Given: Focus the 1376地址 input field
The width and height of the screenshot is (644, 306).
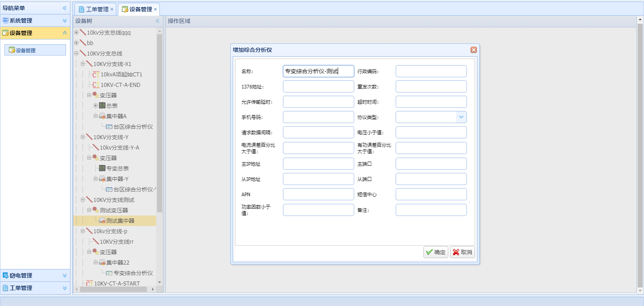Looking at the screenshot, I should point(318,86).
